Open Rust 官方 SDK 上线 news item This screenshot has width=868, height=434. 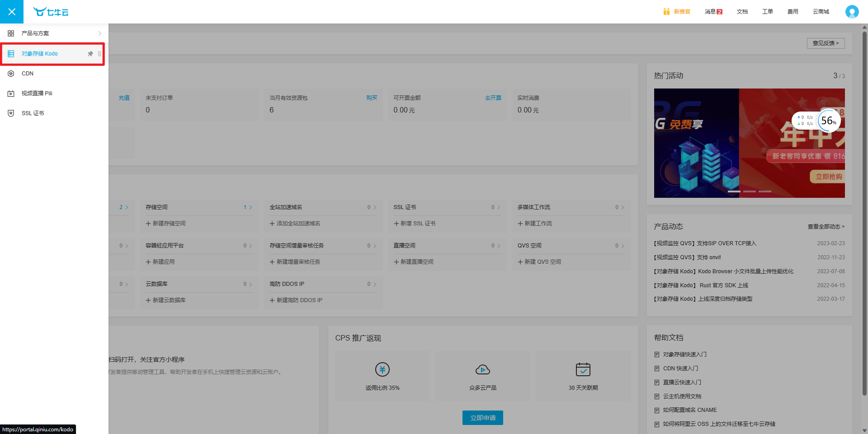pos(701,285)
